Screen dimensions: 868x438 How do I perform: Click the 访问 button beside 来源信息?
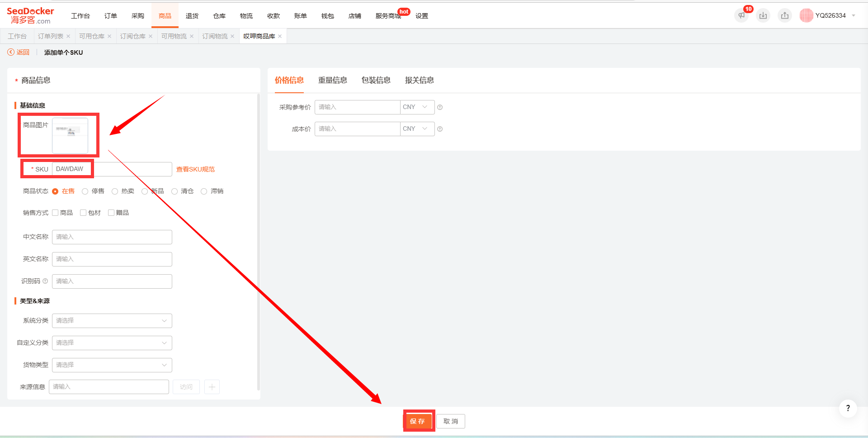tap(186, 387)
